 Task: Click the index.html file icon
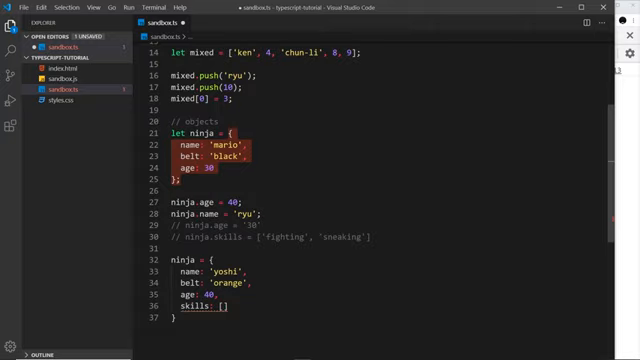(42, 68)
